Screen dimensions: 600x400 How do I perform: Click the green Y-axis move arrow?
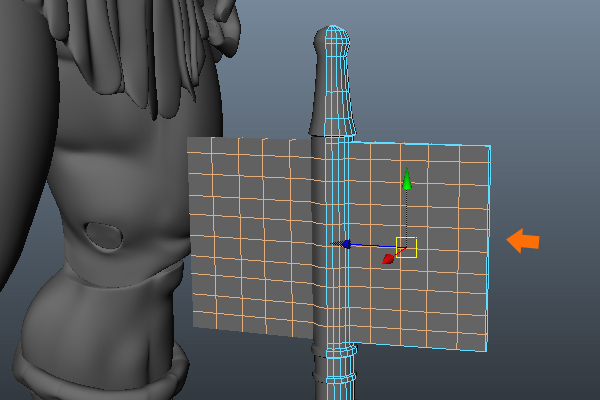click(x=407, y=178)
